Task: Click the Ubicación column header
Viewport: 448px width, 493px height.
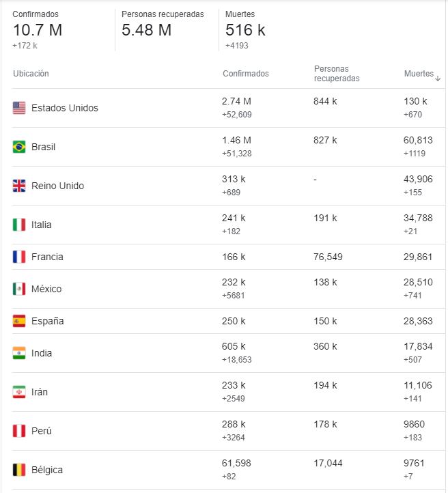Action: 31,74
